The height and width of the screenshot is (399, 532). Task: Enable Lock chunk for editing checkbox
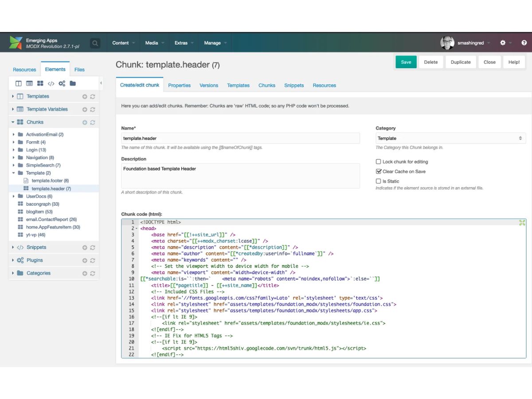tap(378, 162)
